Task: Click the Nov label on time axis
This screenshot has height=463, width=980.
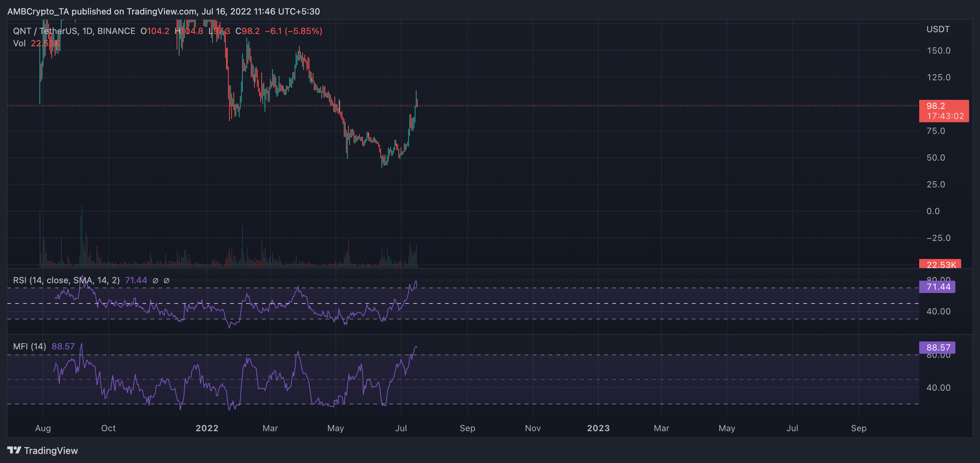Action: coord(533,428)
